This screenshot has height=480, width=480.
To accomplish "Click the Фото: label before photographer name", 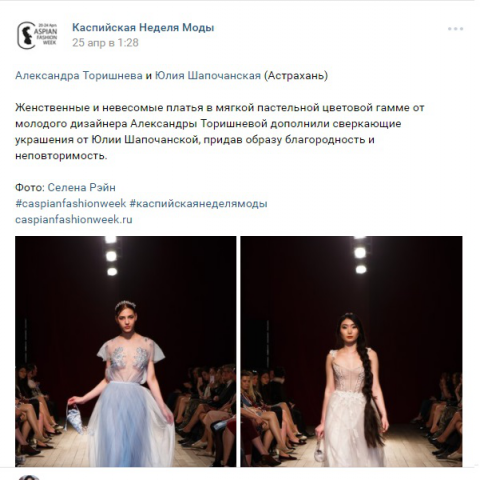I will pos(30,187).
